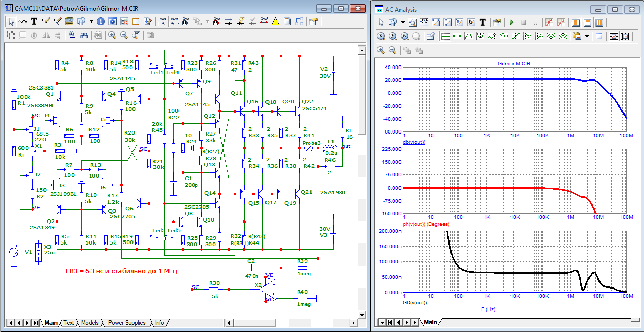Open the Info mode tool (blue i)

coord(100,21)
